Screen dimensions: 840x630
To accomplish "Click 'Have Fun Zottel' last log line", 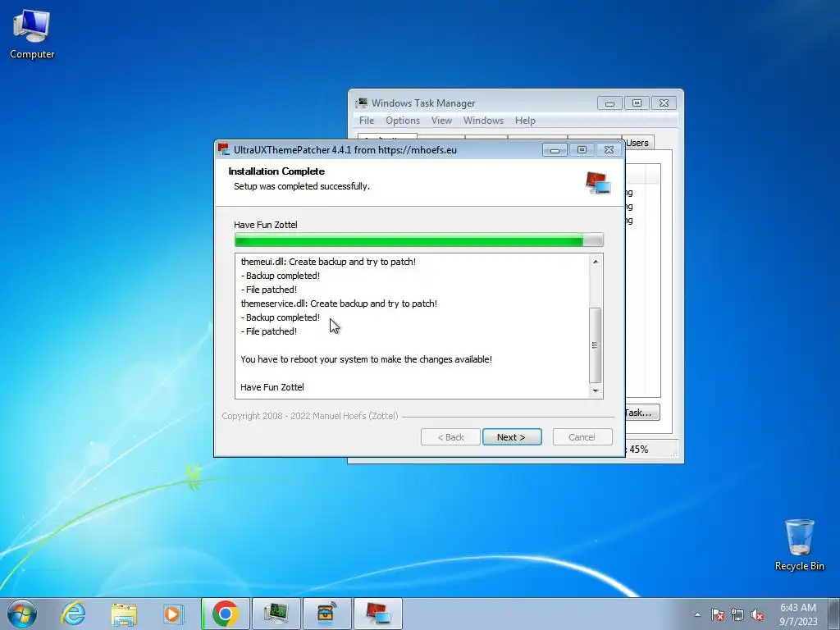I will coord(272,387).
